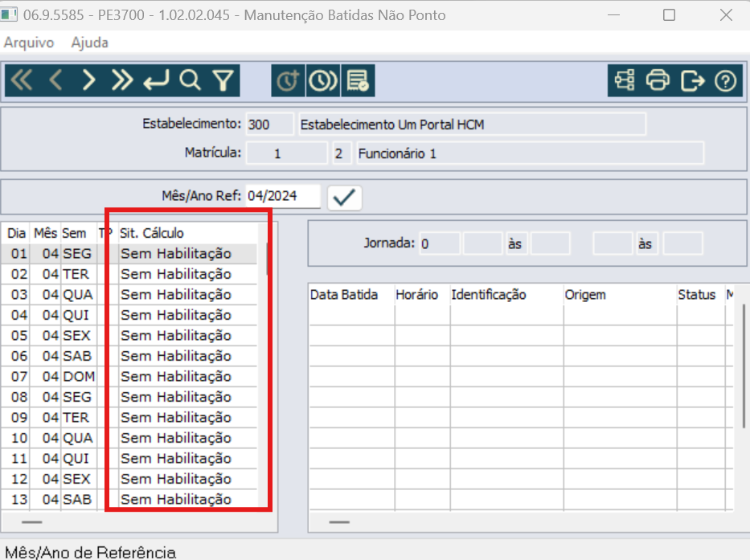Click Estabelecimento Um Portal HCM field
Viewport: 750px width, 560px height.
[472, 125]
